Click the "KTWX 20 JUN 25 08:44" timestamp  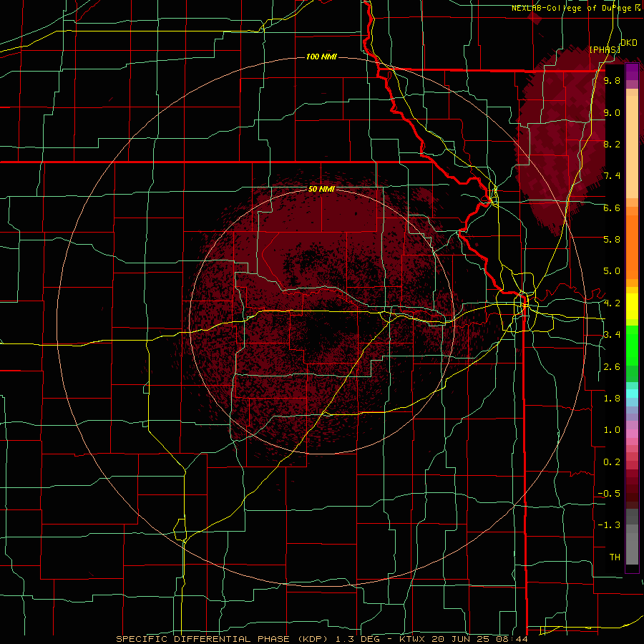(x=464, y=639)
